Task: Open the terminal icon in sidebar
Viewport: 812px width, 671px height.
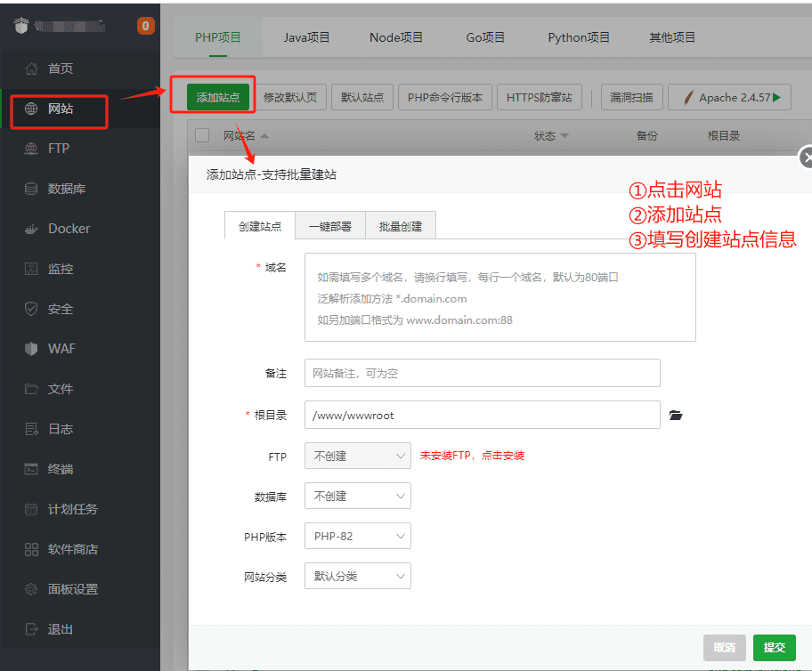Action: [31, 469]
